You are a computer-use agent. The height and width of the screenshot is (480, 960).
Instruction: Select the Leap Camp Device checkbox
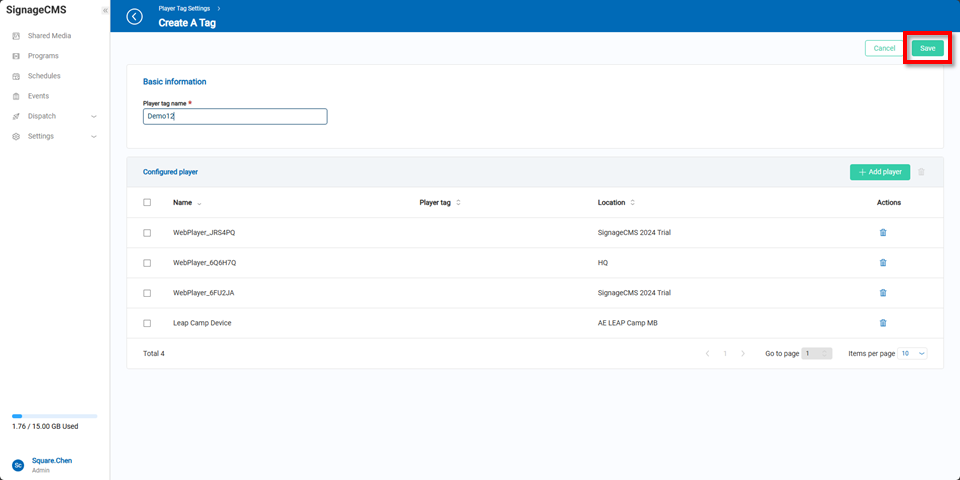coord(147,323)
